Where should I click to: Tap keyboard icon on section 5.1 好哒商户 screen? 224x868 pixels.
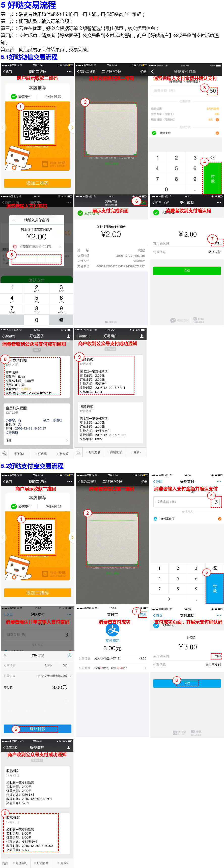pos(78,452)
